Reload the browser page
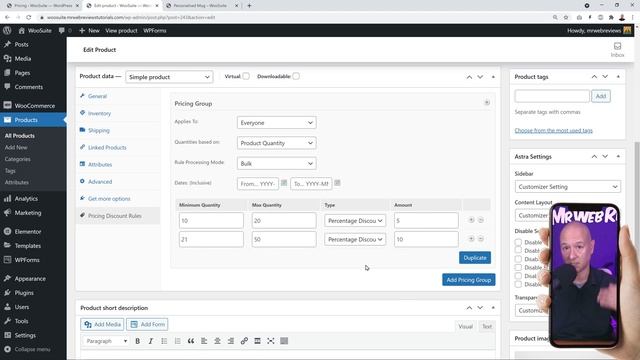The image size is (640, 360). (x=29, y=18)
